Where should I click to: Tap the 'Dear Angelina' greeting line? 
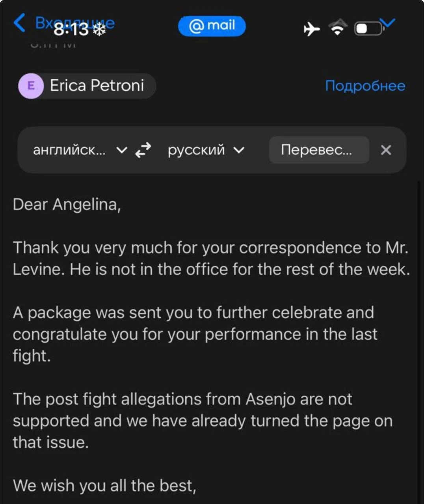click(x=67, y=205)
